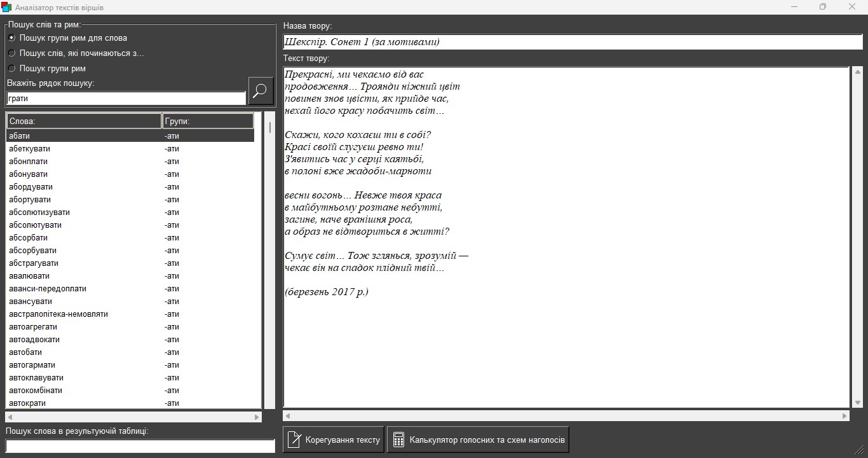Screen dimensions: 868x458
Task: Click the poem text horizontal scroll left arrow
Action: pos(288,416)
